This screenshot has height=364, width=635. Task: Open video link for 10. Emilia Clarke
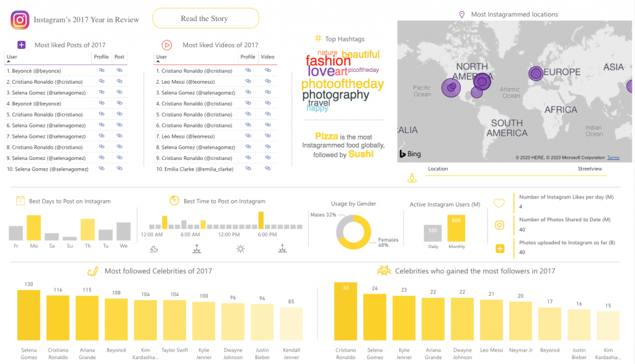tap(268, 169)
